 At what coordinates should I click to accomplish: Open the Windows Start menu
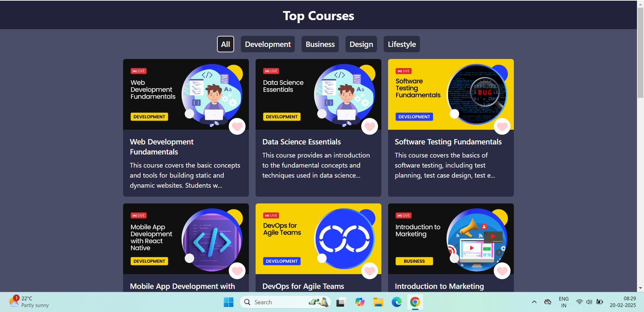point(228,302)
